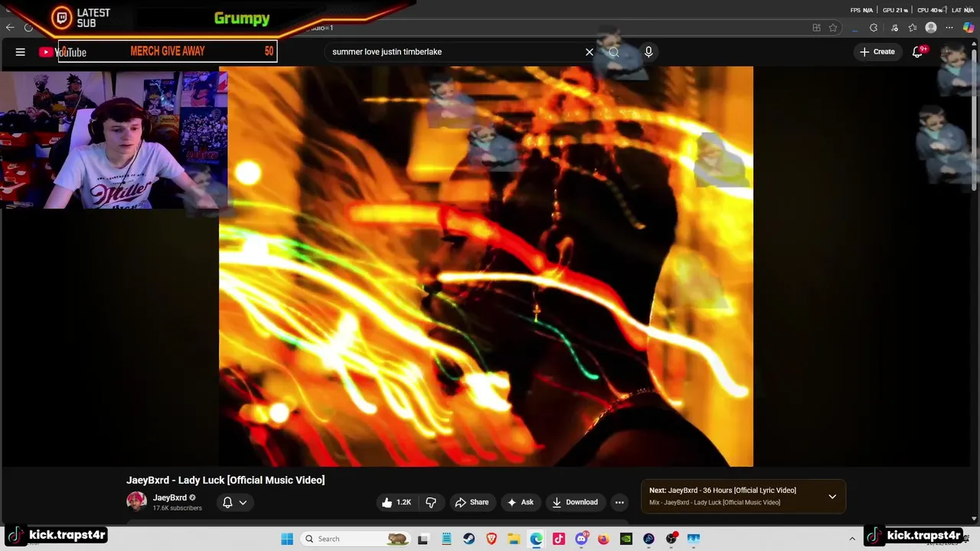
Task: Expand the Next: Mix playlist panel chevron
Action: tap(832, 497)
